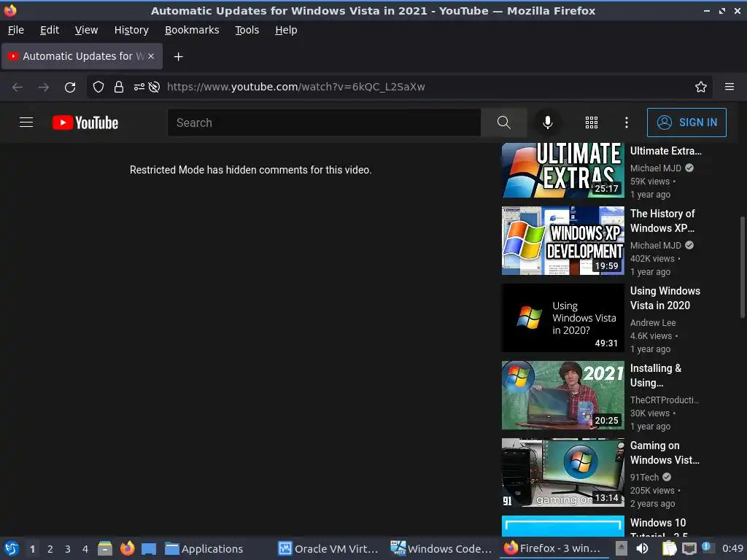747x560 pixels.
Task: Click the autoplay blocked icon in address bar
Action: [154, 87]
